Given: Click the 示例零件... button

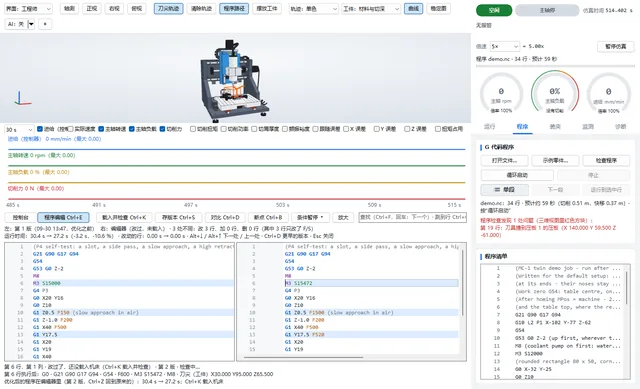Looking at the screenshot, I should (555, 160).
